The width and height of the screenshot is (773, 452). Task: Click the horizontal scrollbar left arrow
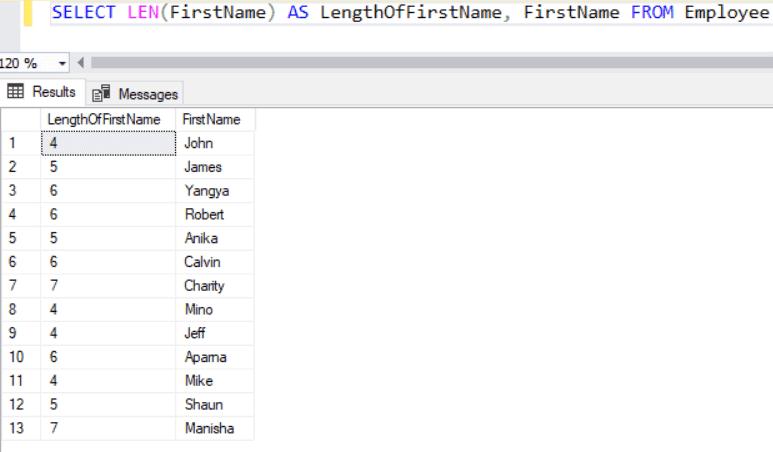point(79,63)
